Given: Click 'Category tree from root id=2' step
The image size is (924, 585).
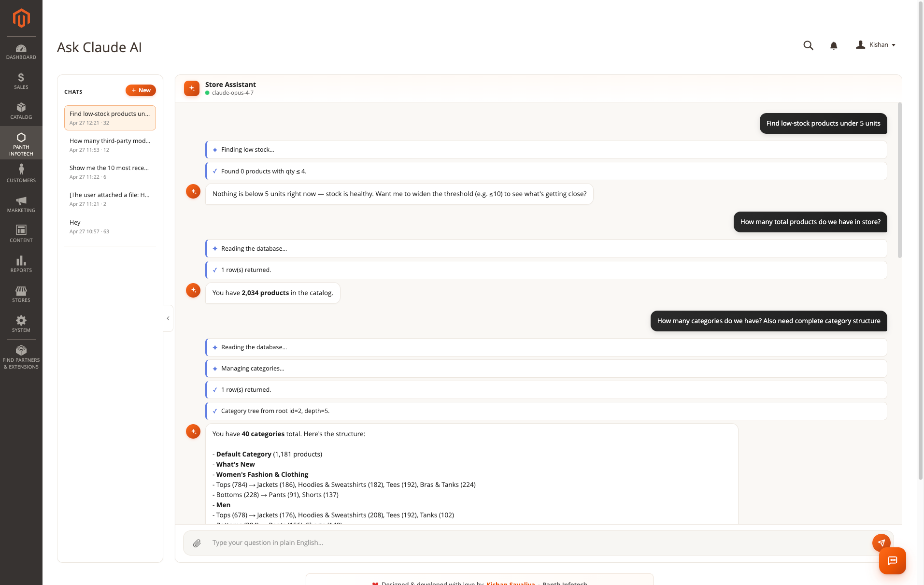Looking at the screenshot, I should [546, 411].
